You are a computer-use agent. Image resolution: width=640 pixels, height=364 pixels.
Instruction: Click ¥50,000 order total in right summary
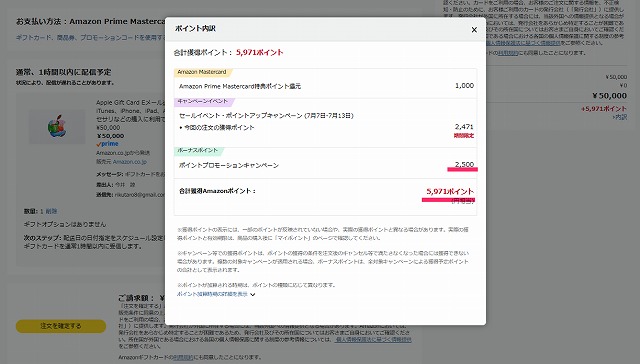tap(609, 96)
